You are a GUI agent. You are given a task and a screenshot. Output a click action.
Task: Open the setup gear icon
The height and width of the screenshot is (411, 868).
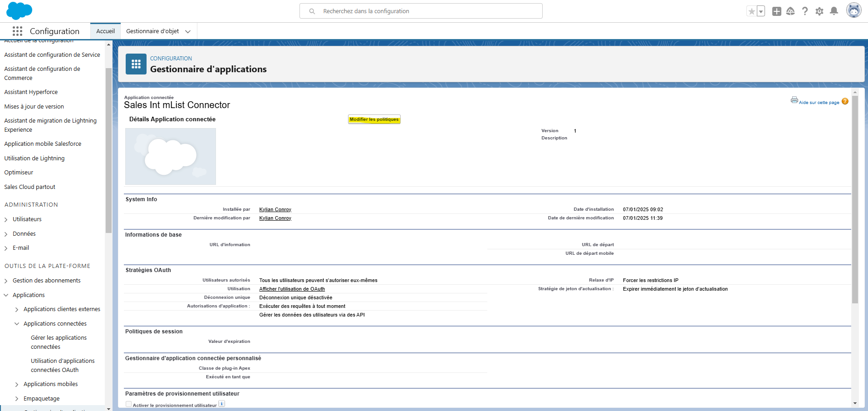click(819, 11)
